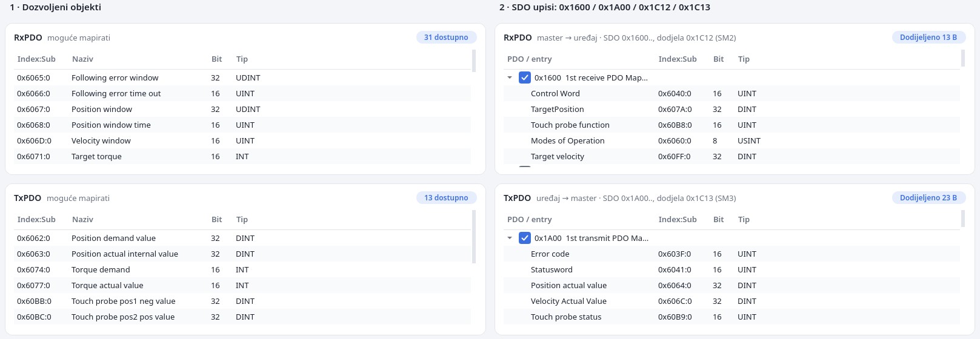Viewport: 980px width, 339px height.
Task: Click the Dodijeljeno 13 B badge
Action: (x=928, y=38)
